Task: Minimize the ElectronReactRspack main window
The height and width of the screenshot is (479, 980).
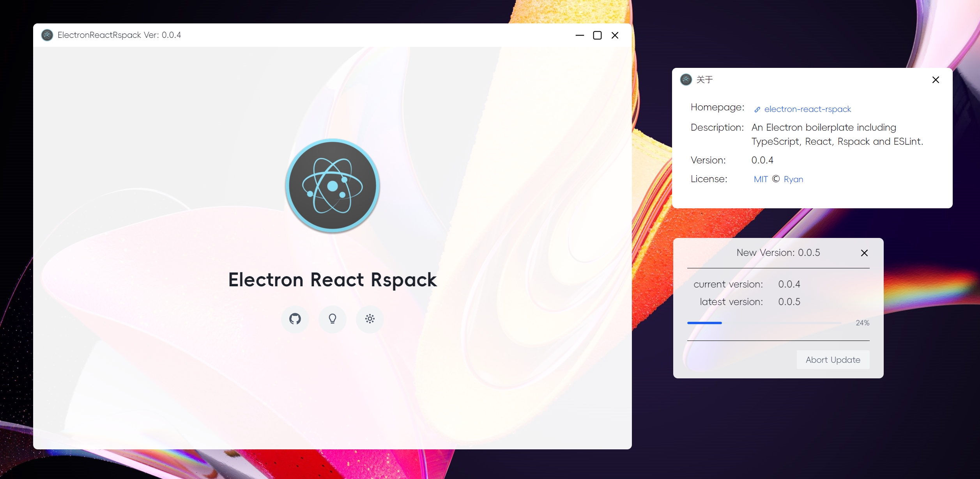Action: pos(580,35)
